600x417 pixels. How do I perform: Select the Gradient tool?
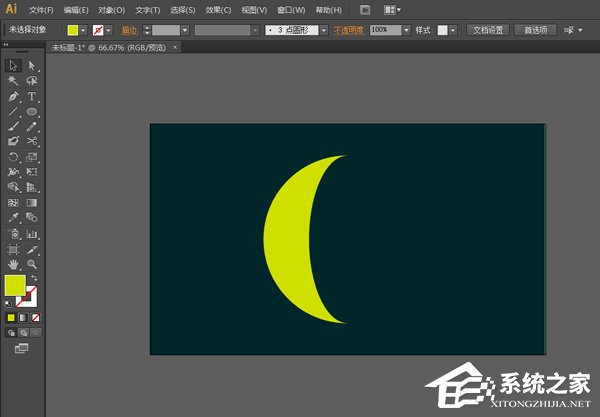click(x=32, y=202)
